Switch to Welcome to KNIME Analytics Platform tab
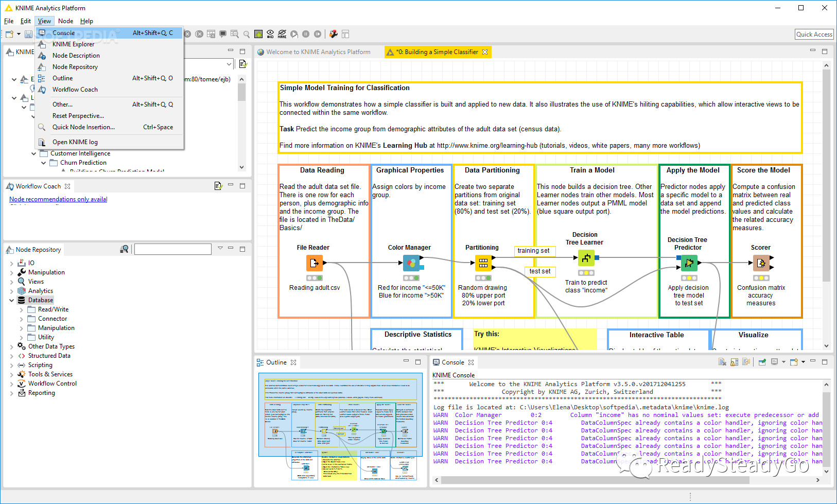This screenshot has height=504, width=837. click(x=313, y=52)
